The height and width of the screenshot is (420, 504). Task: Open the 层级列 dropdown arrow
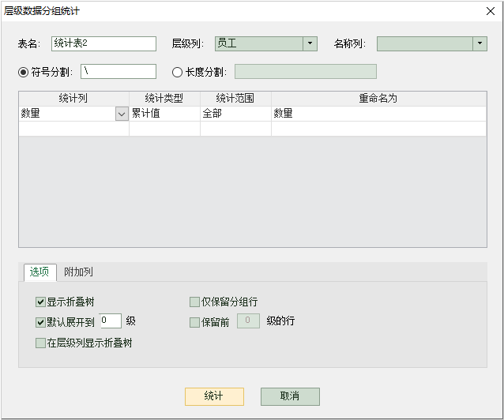[310, 43]
